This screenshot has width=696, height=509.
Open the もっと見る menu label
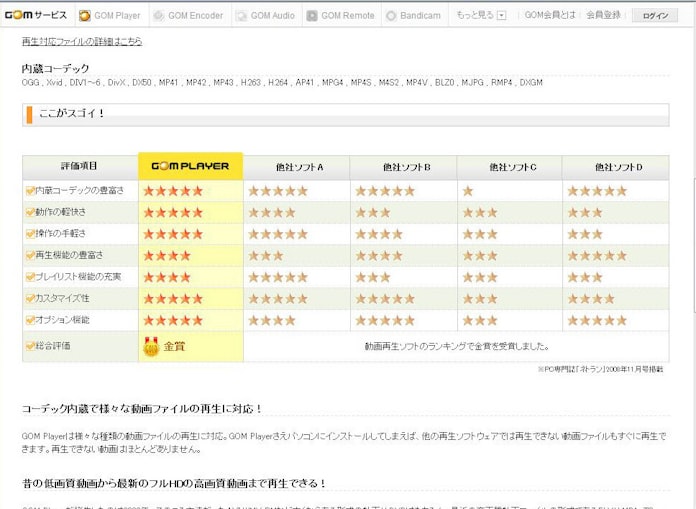point(475,15)
